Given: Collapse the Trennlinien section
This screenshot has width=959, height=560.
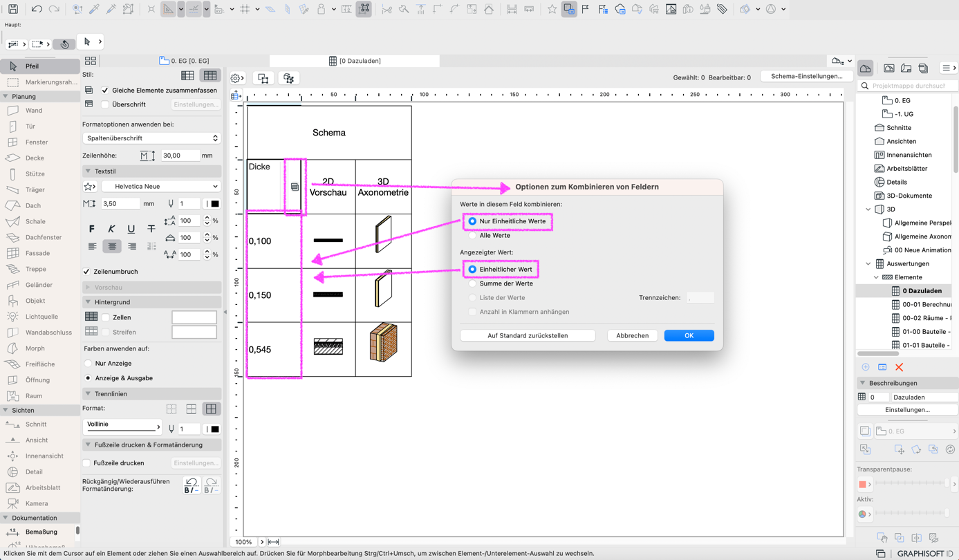Looking at the screenshot, I should point(88,394).
